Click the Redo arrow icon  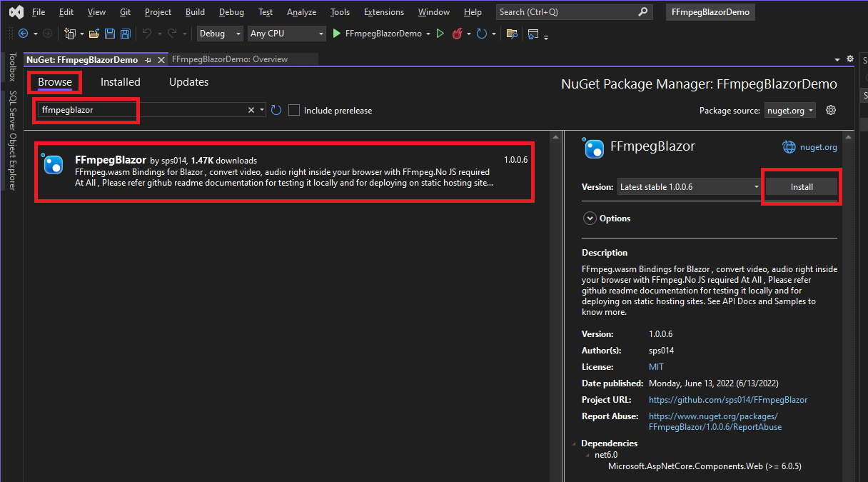[x=172, y=34]
